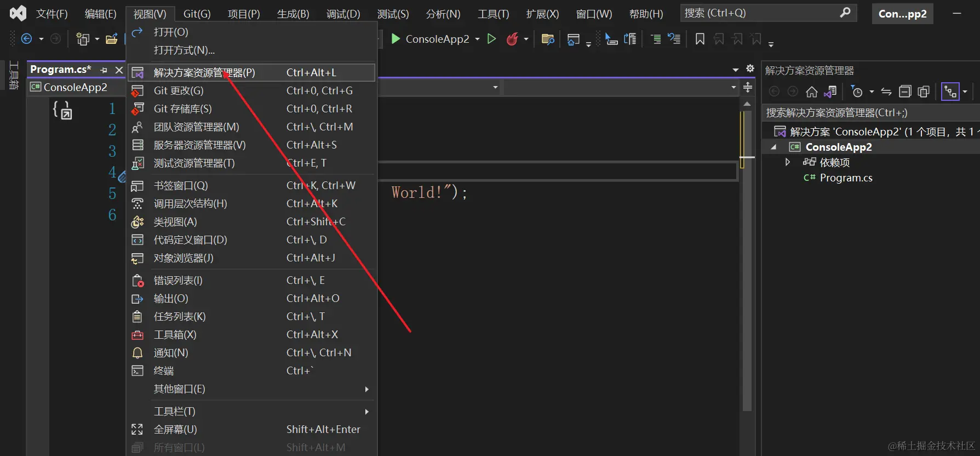Screen dimensions: 980x456
Task: Click the find in files folder icon
Action: 548,39
